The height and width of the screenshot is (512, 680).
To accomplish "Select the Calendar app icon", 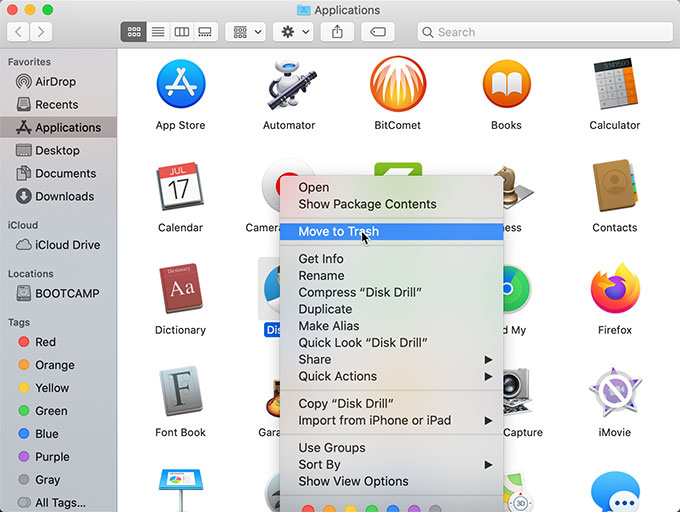I will (x=180, y=186).
